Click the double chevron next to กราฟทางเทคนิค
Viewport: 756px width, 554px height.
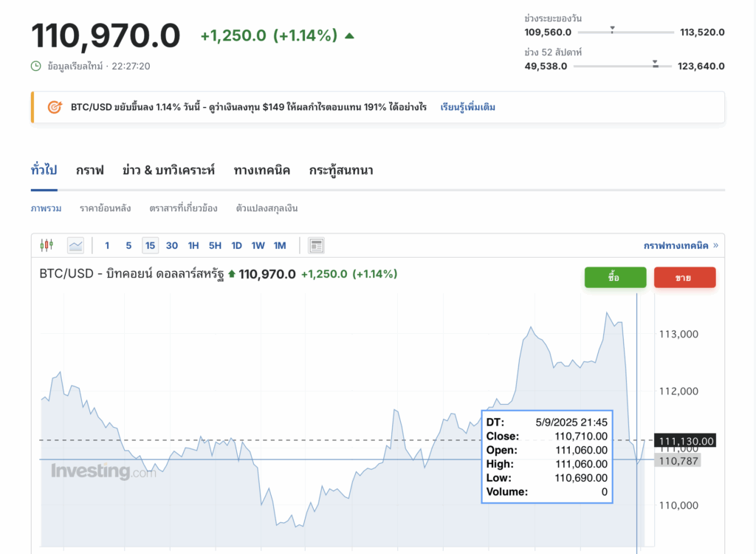715,245
